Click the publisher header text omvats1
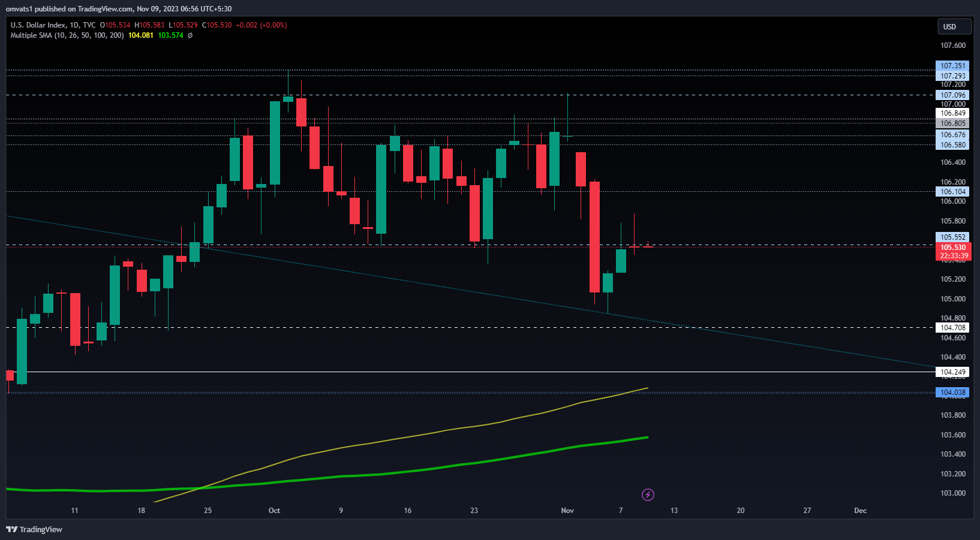The width and height of the screenshot is (980, 540). tap(19, 9)
